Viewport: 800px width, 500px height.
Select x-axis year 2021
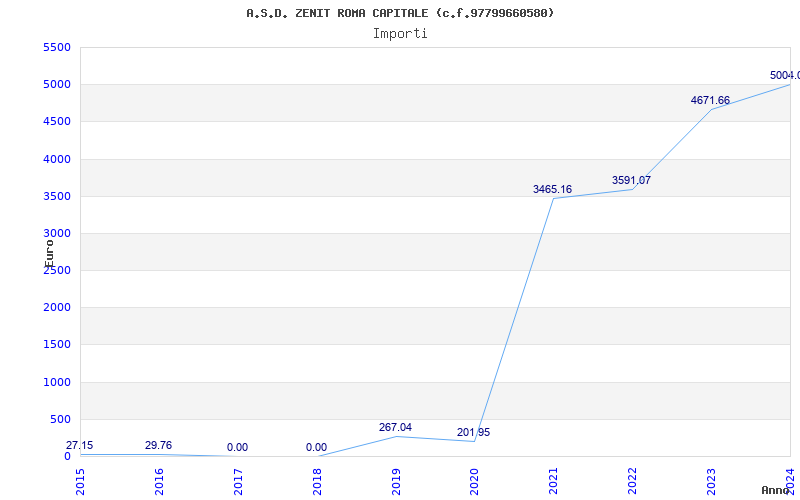(x=554, y=481)
